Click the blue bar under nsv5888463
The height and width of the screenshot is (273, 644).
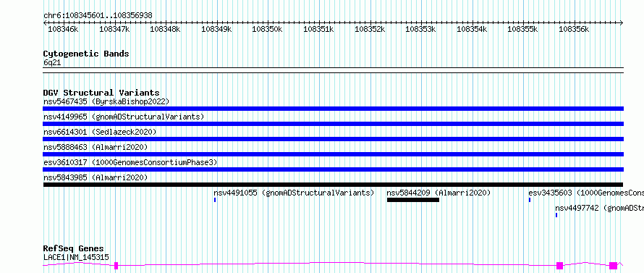[x=333, y=154]
